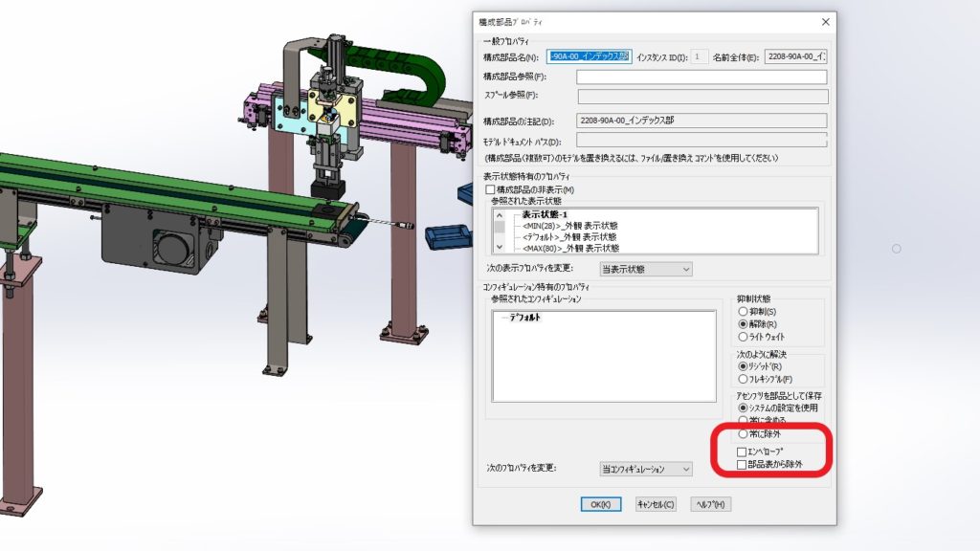Viewport: 980px width, 551px height.
Task: Enable 部品表から除外 checkbox
Action: click(741, 464)
